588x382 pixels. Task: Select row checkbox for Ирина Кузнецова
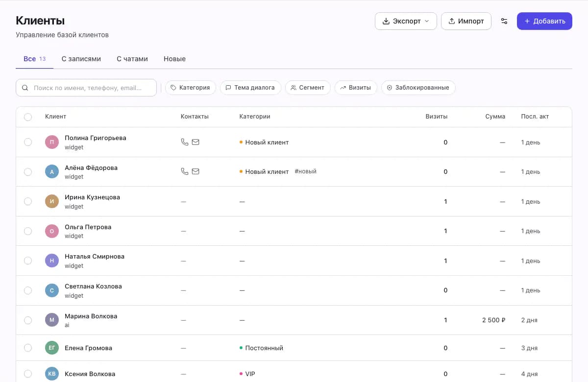(x=28, y=201)
